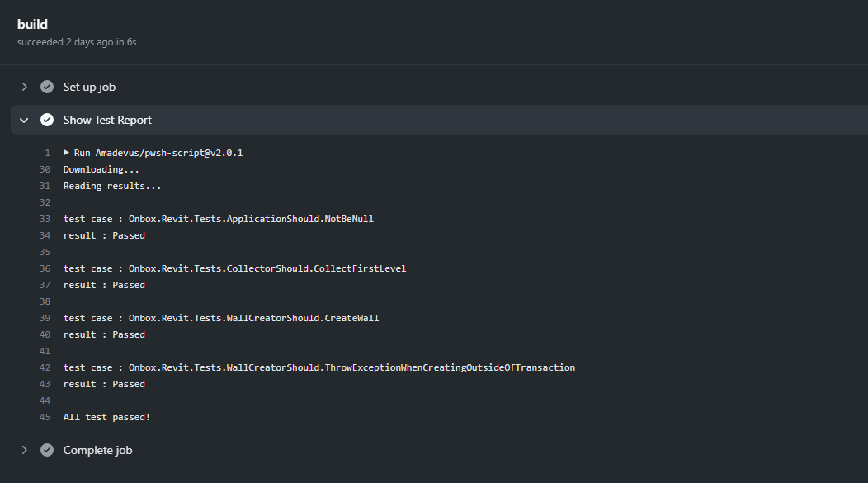Click log line number 1

click(x=48, y=153)
